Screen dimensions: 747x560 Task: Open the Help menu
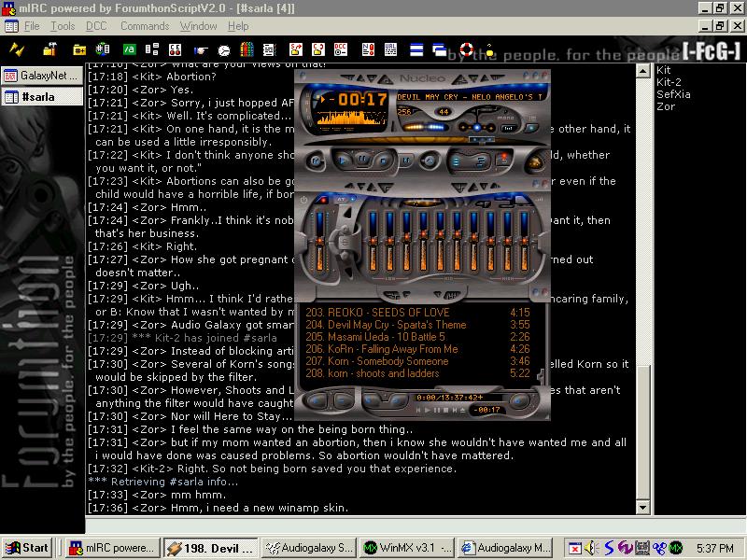point(238,26)
